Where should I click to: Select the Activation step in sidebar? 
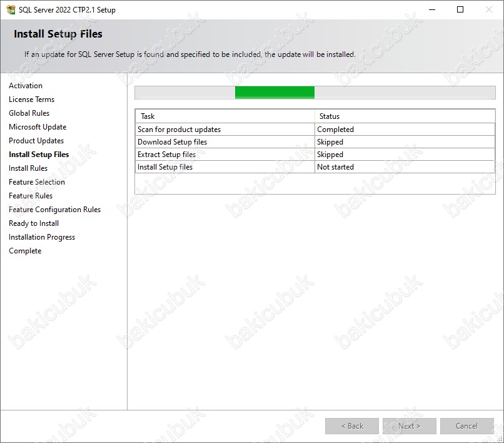(26, 86)
